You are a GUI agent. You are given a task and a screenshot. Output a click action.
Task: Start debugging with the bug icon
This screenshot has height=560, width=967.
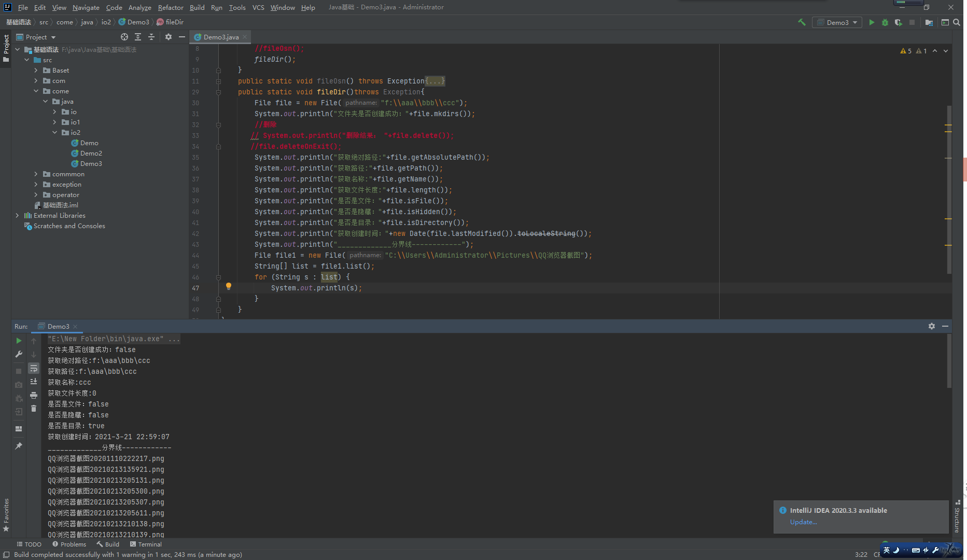point(885,22)
